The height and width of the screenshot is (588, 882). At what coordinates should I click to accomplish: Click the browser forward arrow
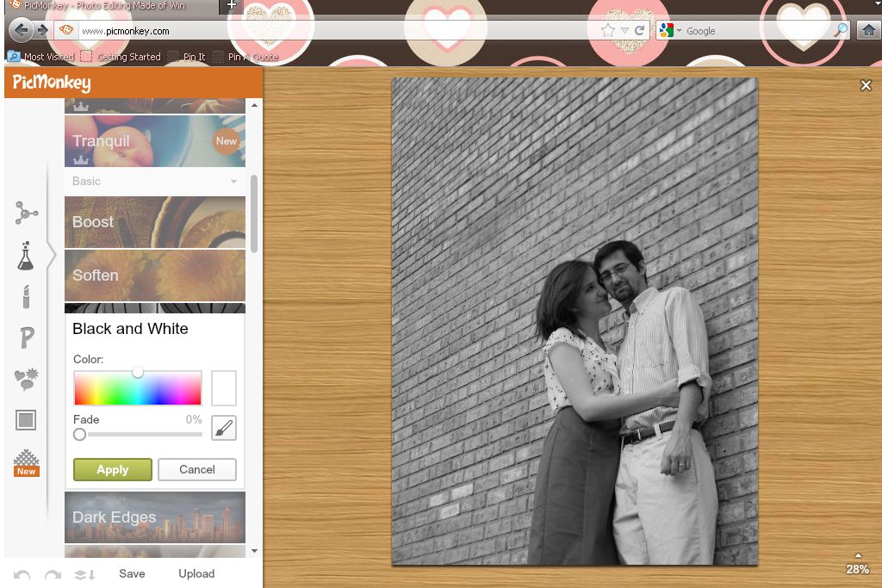42,30
